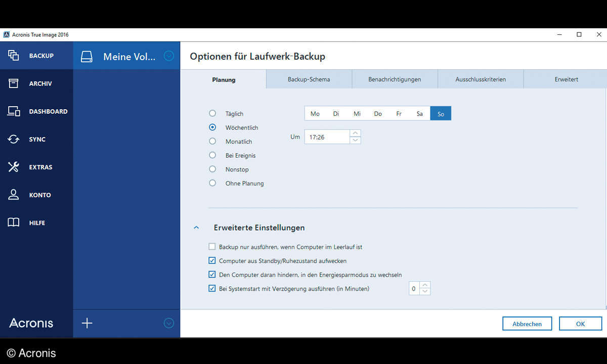Select Mi weekday button
Image resolution: width=607 pixels, height=364 pixels.
[x=357, y=113]
